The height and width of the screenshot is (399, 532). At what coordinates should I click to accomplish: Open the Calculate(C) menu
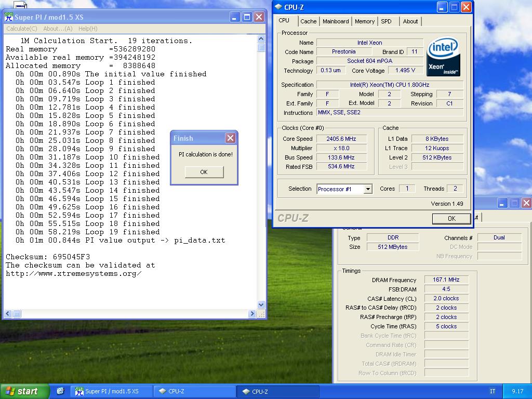tap(22, 29)
